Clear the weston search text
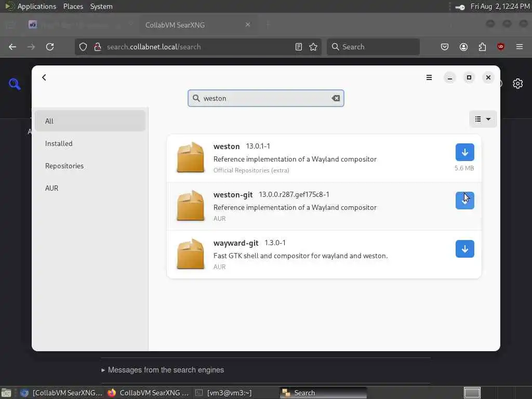Screen dimensions: 532x399 (336, 98)
